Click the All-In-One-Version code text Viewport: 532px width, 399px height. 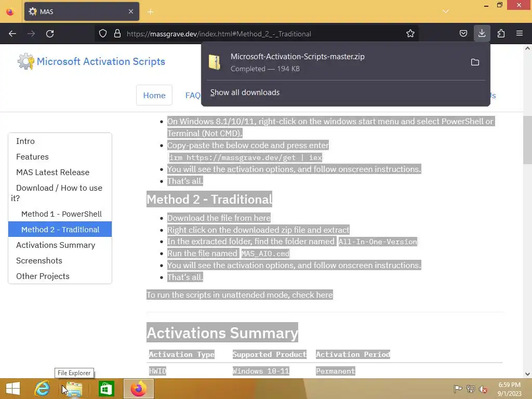pyautogui.click(x=377, y=242)
